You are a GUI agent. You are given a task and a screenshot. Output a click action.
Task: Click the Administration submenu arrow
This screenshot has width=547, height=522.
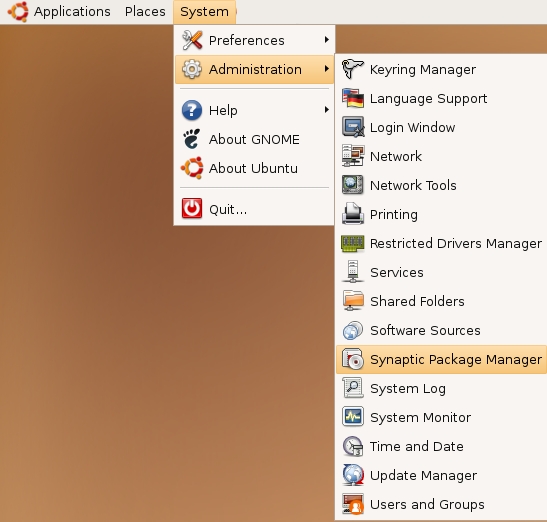click(x=327, y=69)
